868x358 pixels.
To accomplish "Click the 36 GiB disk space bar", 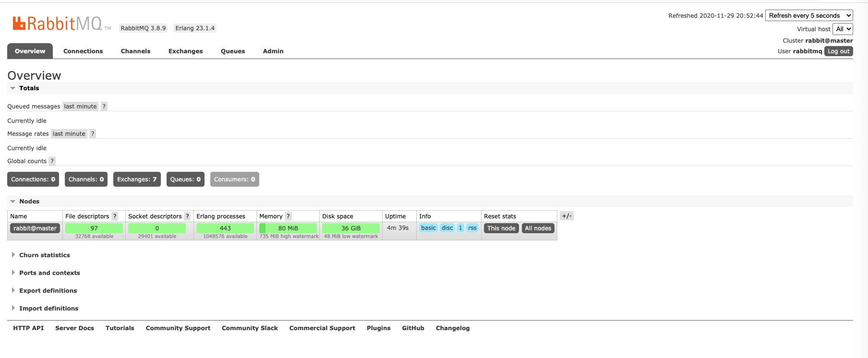I will [351, 228].
